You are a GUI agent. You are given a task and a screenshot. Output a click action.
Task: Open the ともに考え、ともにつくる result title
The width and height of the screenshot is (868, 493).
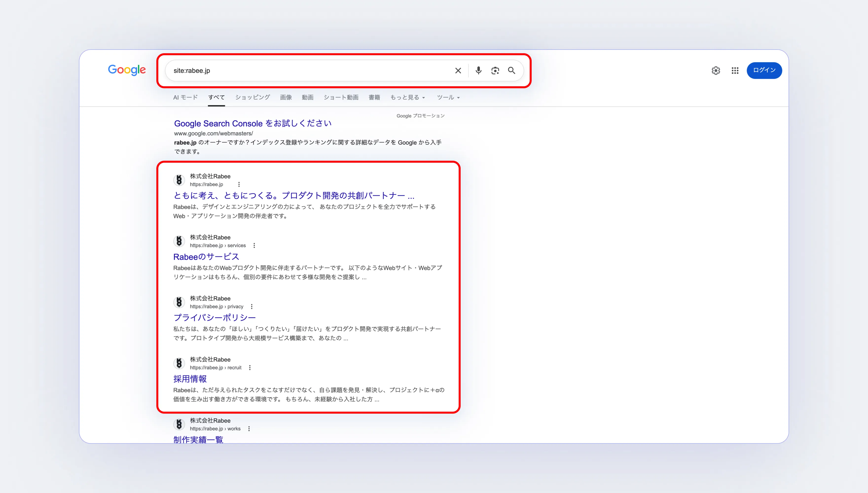click(294, 195)
